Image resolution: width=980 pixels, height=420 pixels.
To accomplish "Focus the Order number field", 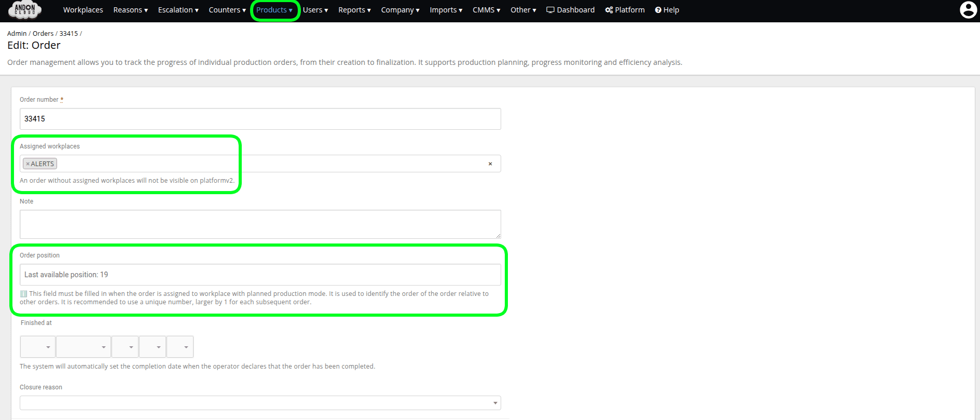I will click(x=260, y=119).
